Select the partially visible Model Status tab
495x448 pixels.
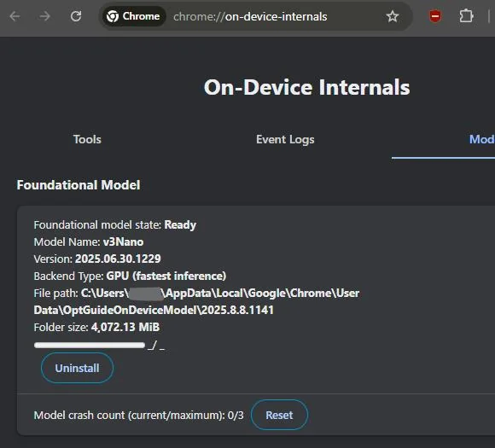pyautogui.click(x=481, y=139)
